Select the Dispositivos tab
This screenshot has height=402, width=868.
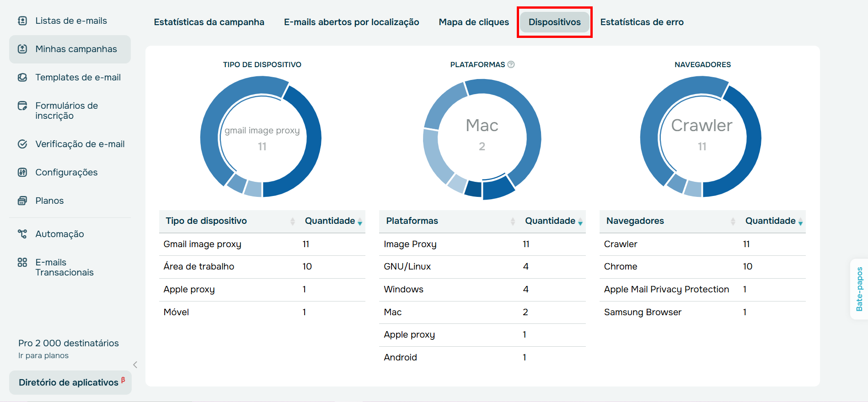coord(555,22)
